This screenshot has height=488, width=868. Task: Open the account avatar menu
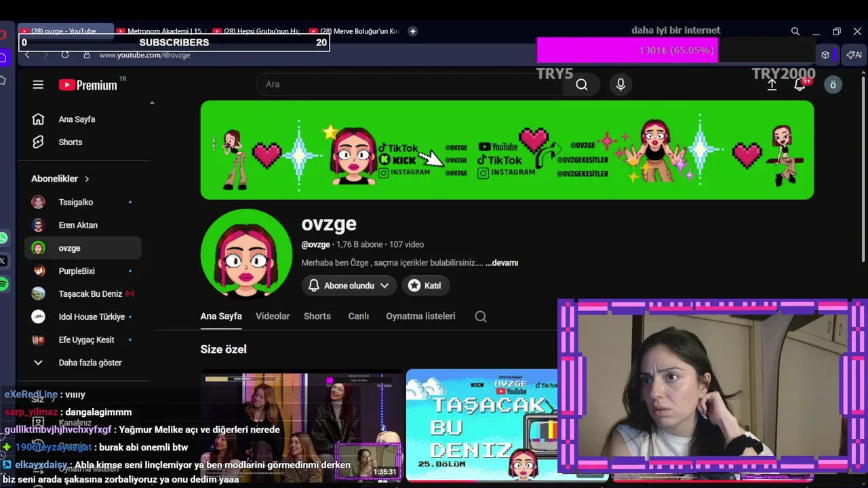[x=833, y=85]
